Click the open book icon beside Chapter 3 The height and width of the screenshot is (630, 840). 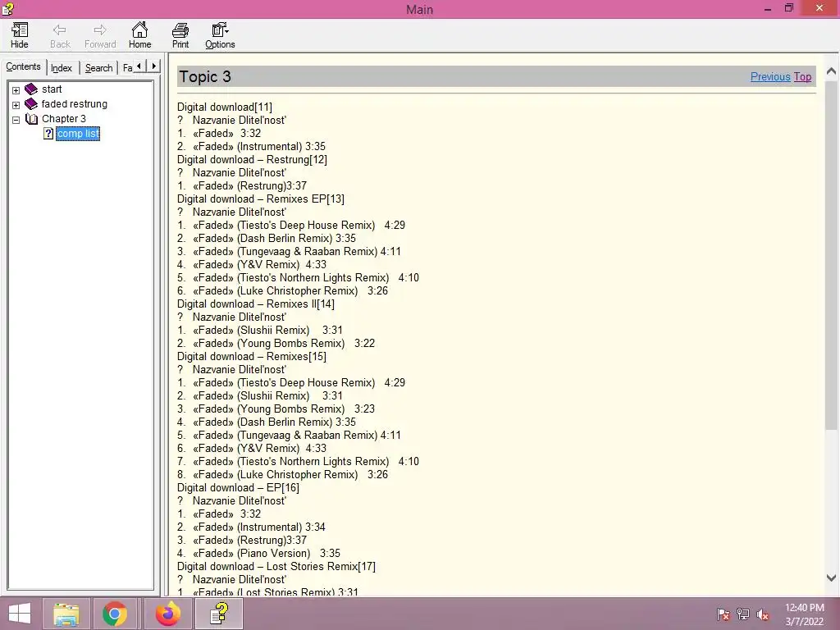pos(32,118)
